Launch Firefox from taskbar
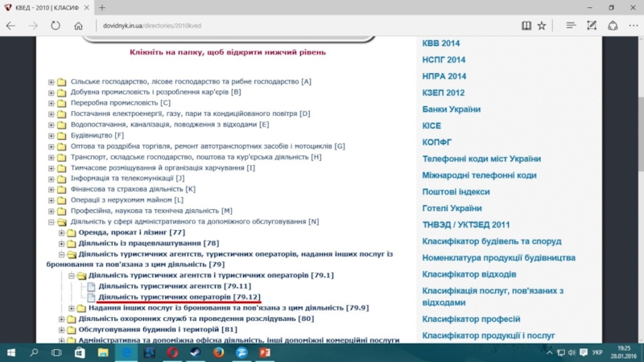 [x=218, y=352]
